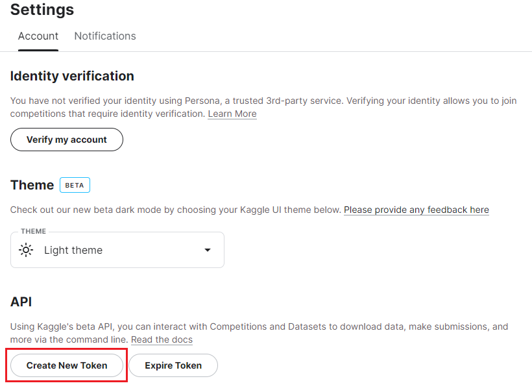Click inside the THEME selector field
The height and width of the screenshot is (392, 532).
coord(117,249)
